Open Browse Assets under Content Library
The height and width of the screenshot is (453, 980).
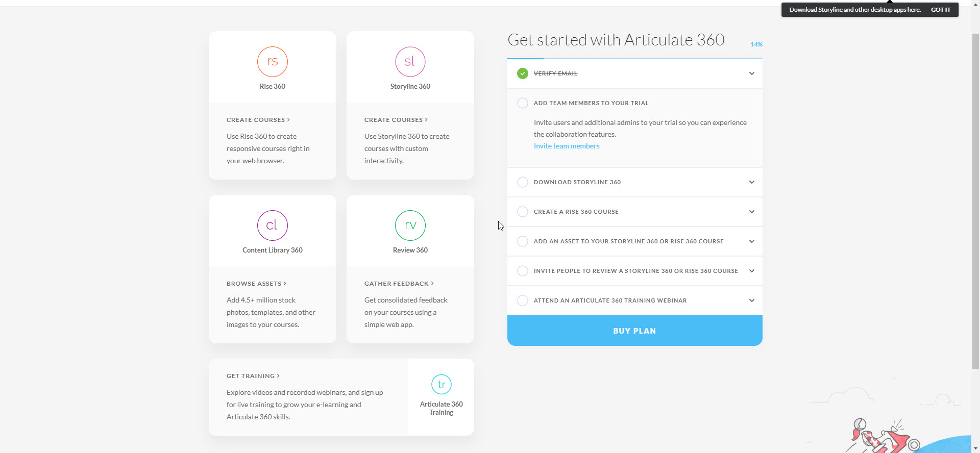click(256, 284)
